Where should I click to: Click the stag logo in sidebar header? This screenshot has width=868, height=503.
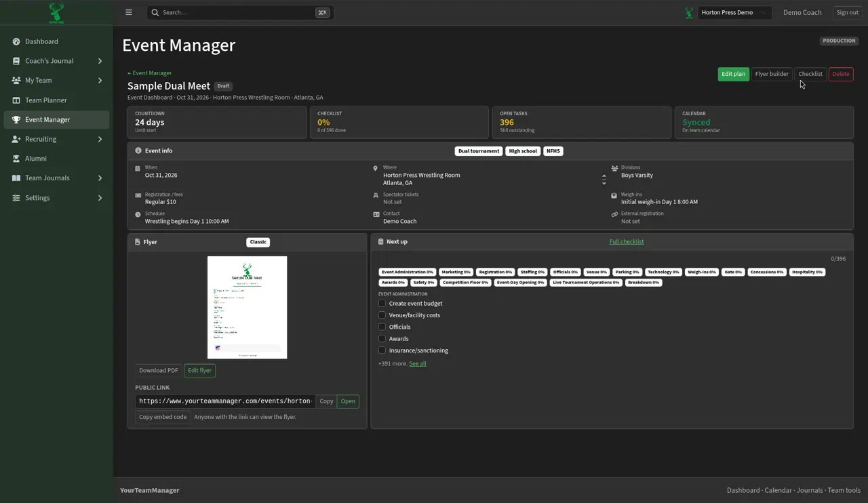[56, 12]
